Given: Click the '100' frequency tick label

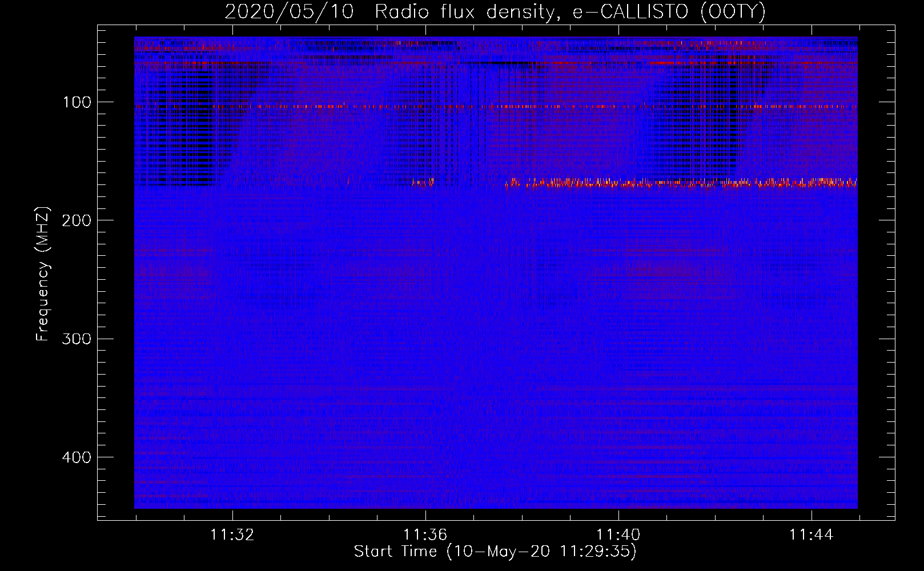Looking at the screenshot, I should 77,102.
